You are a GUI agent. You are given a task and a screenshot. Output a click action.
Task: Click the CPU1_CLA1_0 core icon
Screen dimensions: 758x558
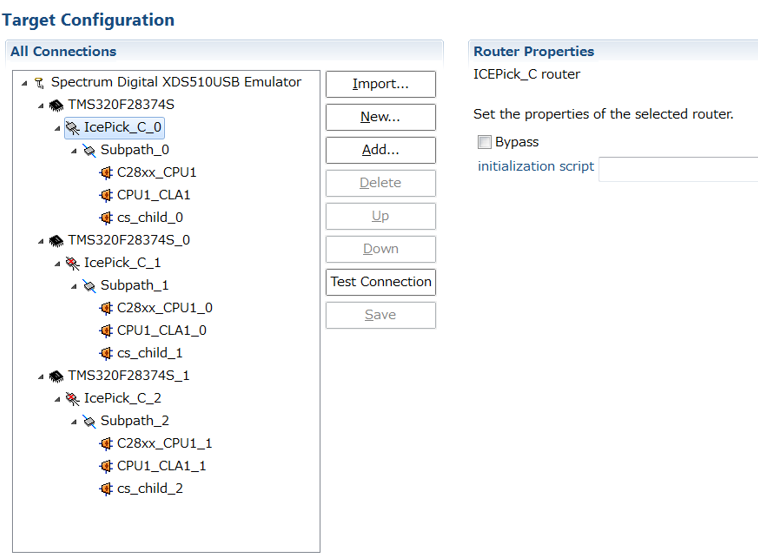coord(106,331)
